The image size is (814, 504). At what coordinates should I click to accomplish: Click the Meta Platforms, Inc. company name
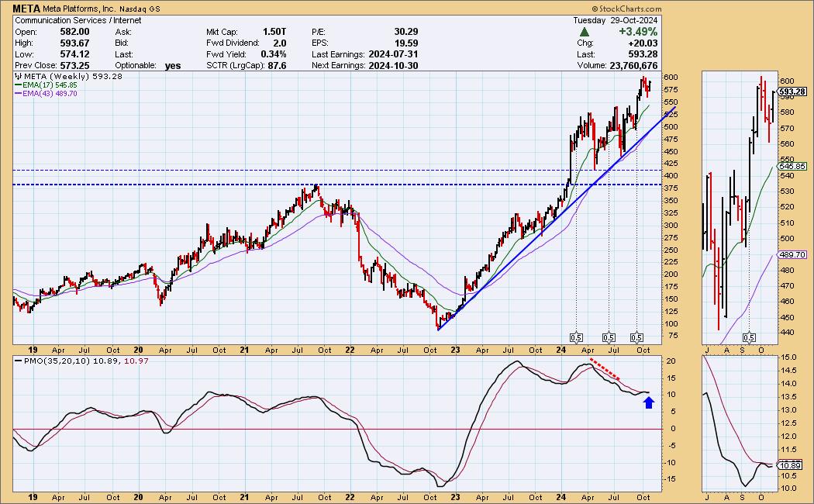[79, 9]
